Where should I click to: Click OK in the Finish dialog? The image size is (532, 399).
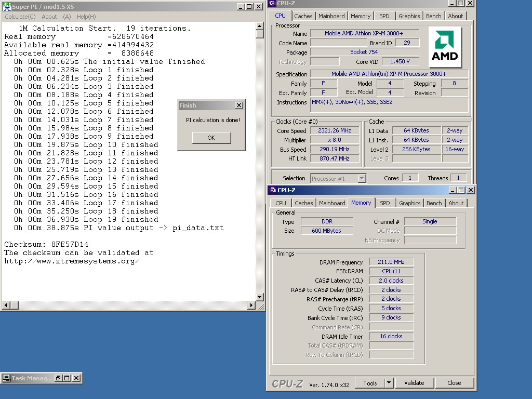[x=211, y=137]
